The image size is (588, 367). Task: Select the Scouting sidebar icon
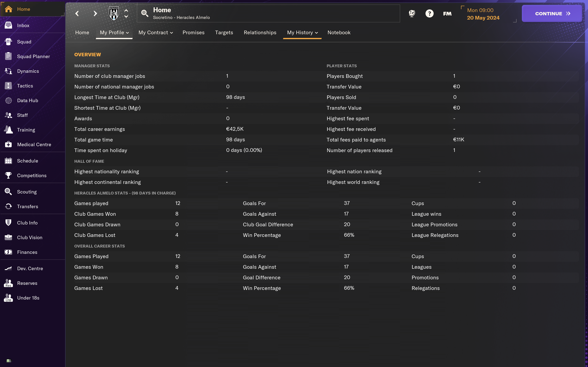coord(8,192)
